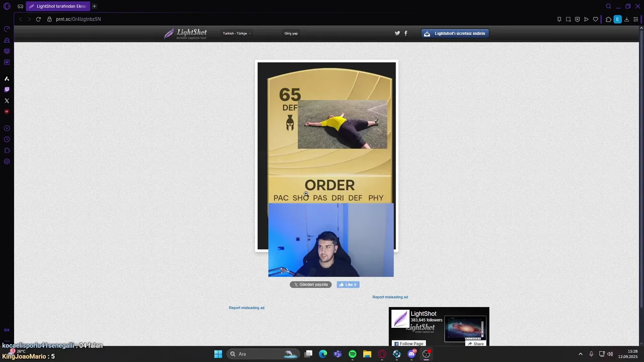Open GX Cleaner in the sidebar

pyautogui.click(x=7, y=40)
